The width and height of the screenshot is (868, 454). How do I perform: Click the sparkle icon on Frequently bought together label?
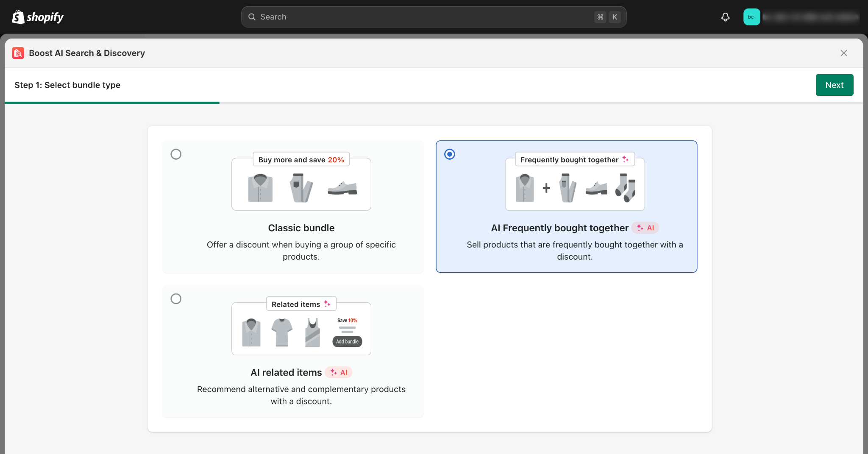tap(626, 159)
